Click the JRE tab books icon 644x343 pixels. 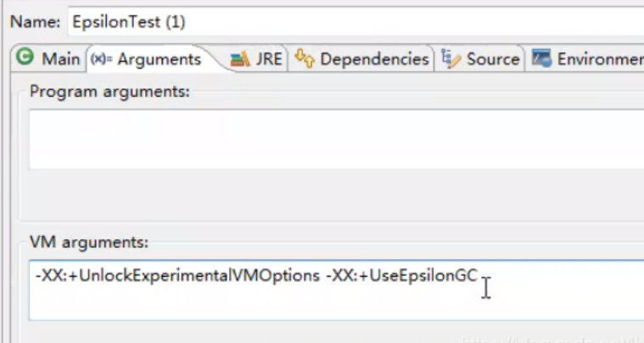(241, 59)
